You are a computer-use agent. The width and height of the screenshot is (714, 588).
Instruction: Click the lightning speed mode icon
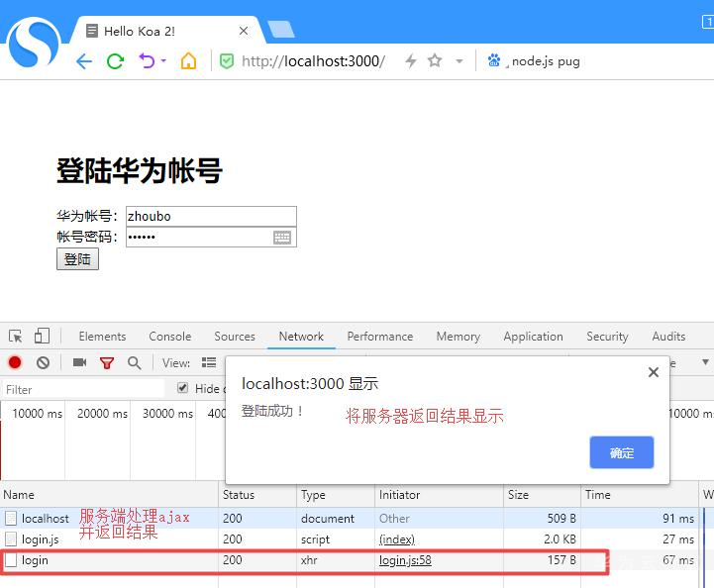point(411,60)
